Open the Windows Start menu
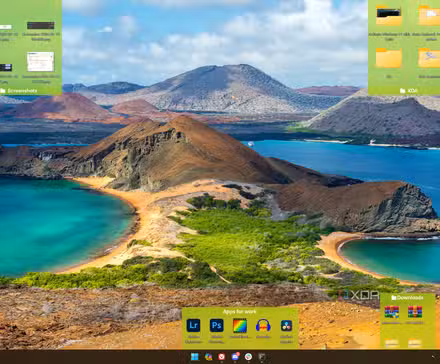 pos(195,357)
